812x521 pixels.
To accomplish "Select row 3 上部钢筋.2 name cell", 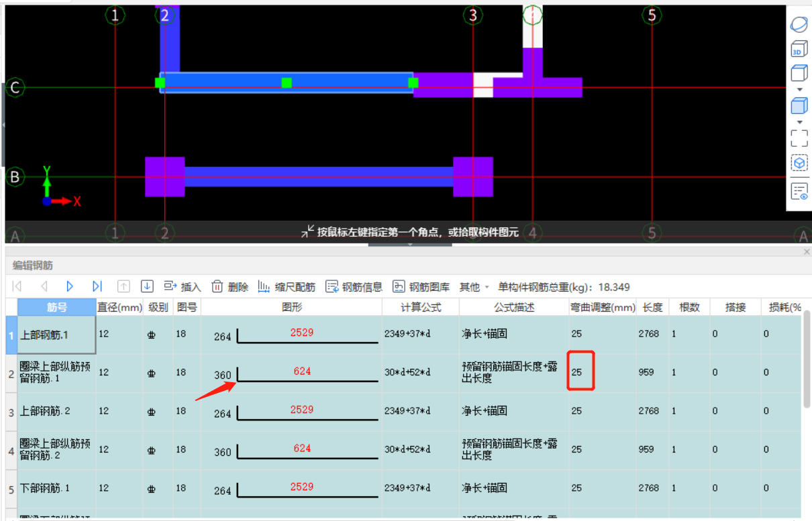I will (x=57, y=412).
